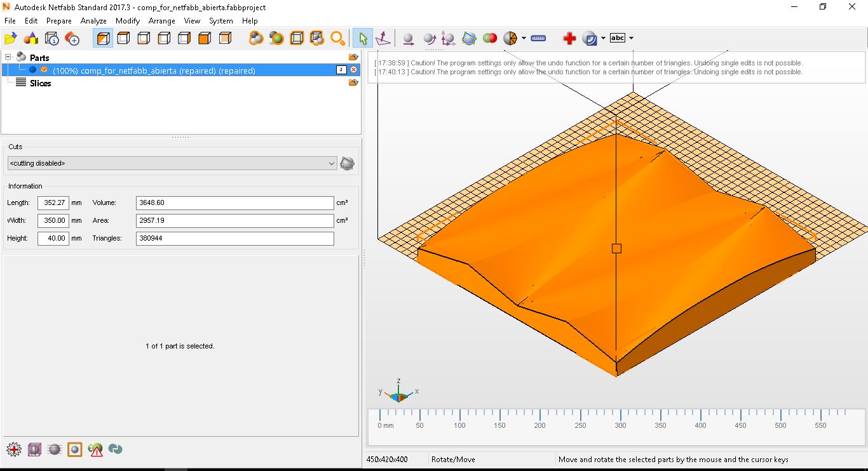Click the create primitive shapes icon
Viewport: 868px width, 471px height.
31,39
